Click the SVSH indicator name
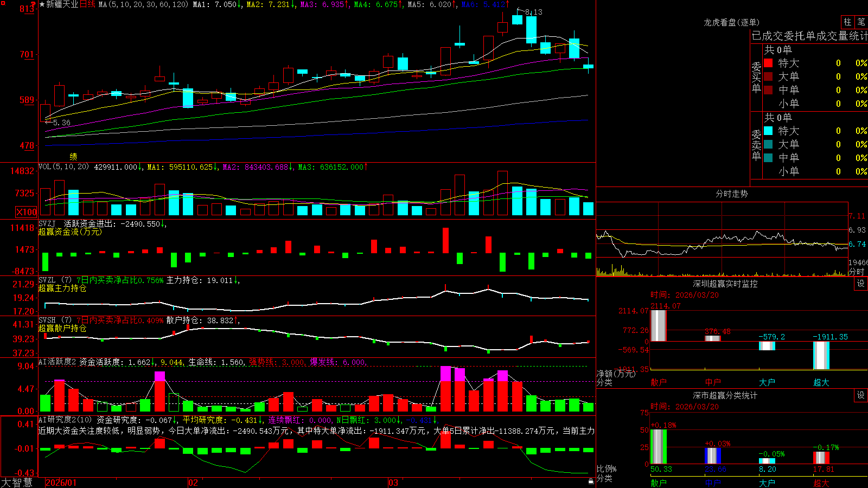868x488 pixels. pyautogui.click(x=47, y=320)
